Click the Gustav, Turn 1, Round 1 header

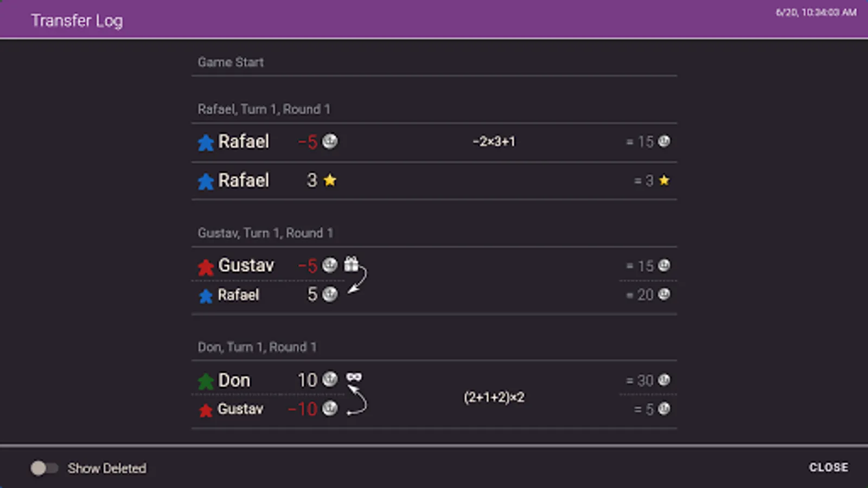point(265,233)
